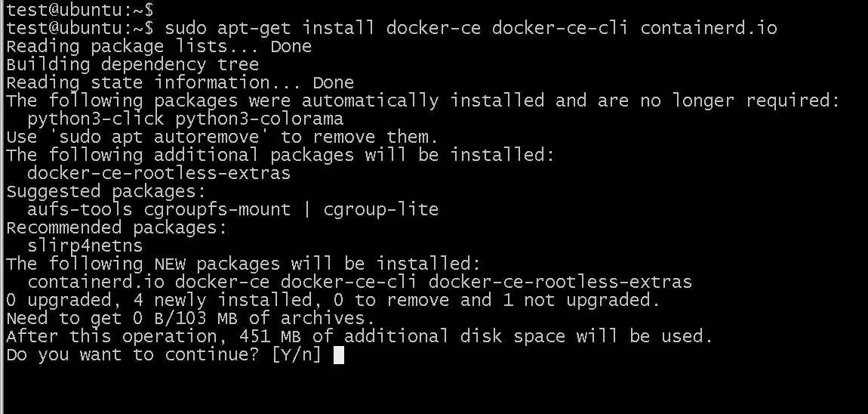This screenshot has height=414, width=868.
Task: Click the empty test@ubuntu prompt on first line
Action: coord(79,11)
